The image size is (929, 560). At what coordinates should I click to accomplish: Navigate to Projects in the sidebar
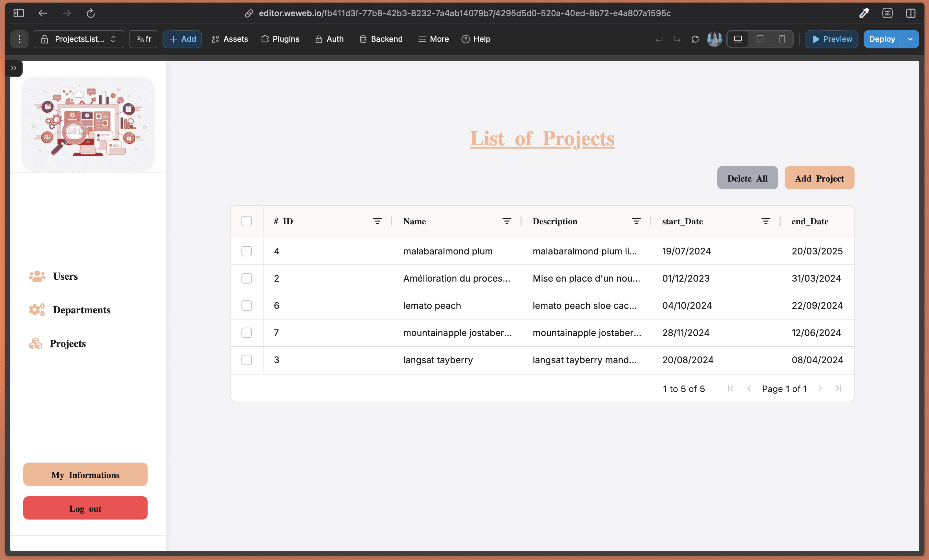click(x=68, y=343)
